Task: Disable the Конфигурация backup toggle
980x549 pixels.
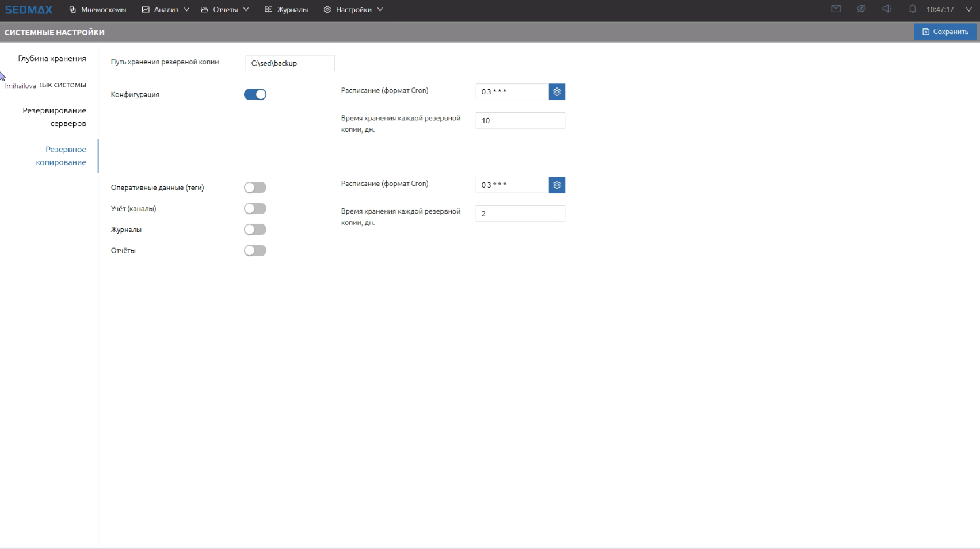Action: click(255, 94)
